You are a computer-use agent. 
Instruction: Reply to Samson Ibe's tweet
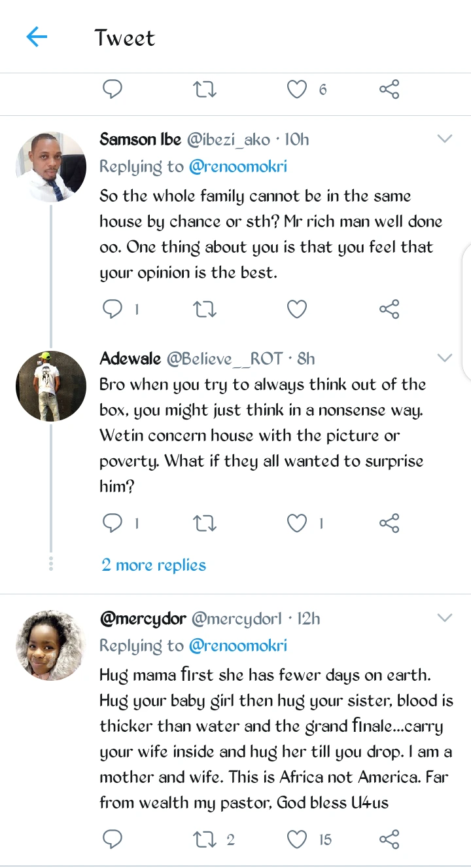pyautogui.click(x=113, y=308)
